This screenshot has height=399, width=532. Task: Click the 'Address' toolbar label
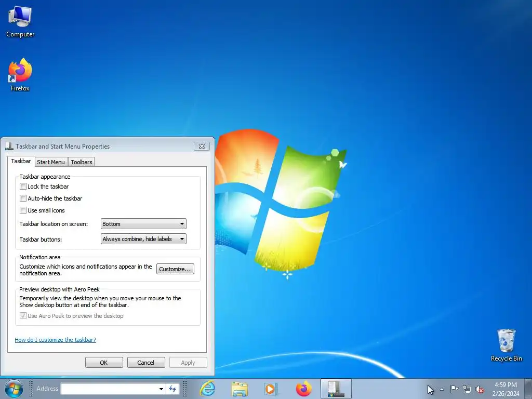click(47, 389)
